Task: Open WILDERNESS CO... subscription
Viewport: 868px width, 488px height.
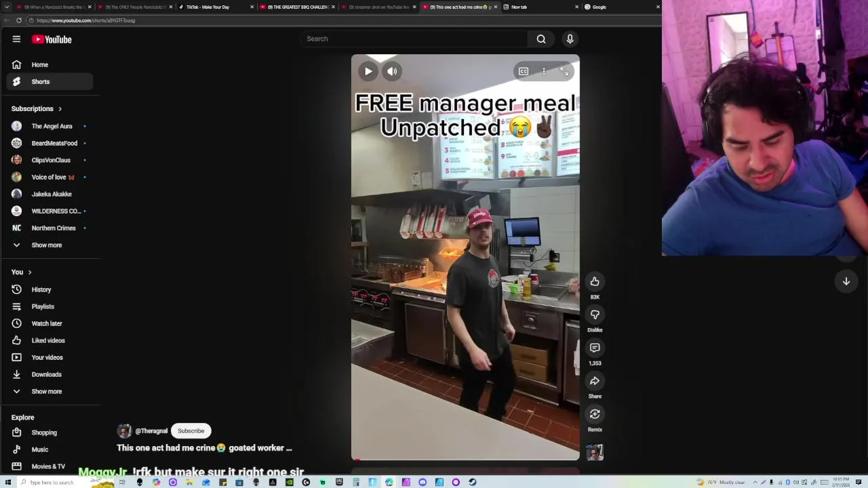Action: point(50,211)
